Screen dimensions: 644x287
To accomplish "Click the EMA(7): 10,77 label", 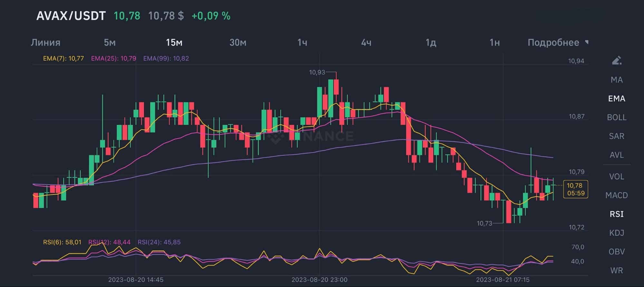I will click(63, 58).
